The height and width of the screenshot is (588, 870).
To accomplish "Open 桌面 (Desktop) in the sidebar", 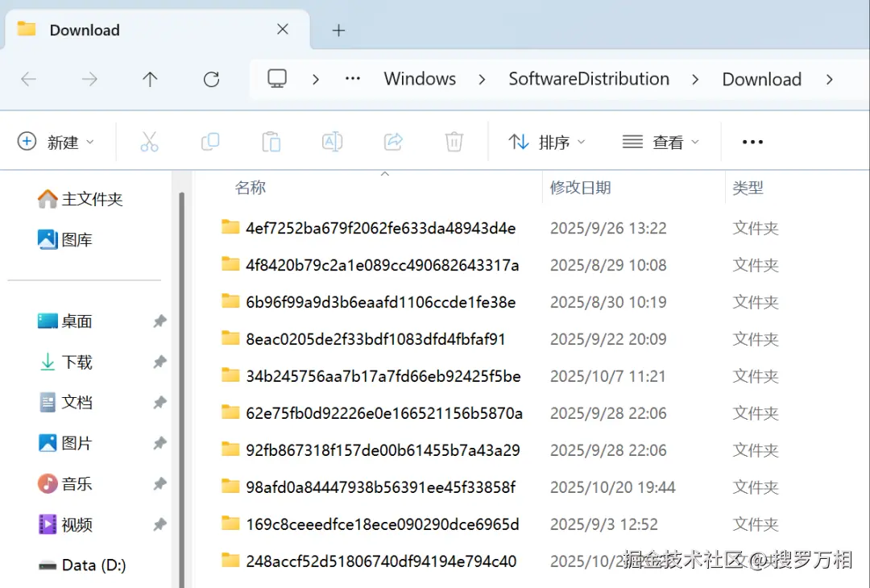I will (65, 321).
